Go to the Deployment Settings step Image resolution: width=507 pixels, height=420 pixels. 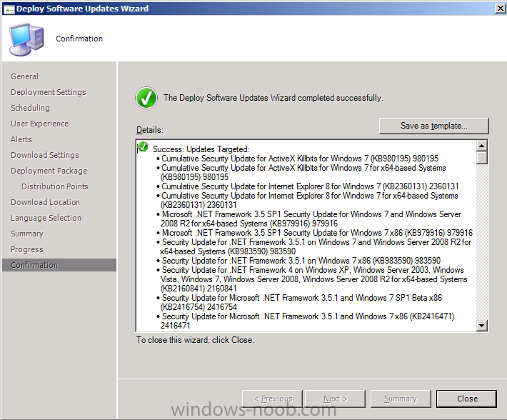tap(49, 92)
